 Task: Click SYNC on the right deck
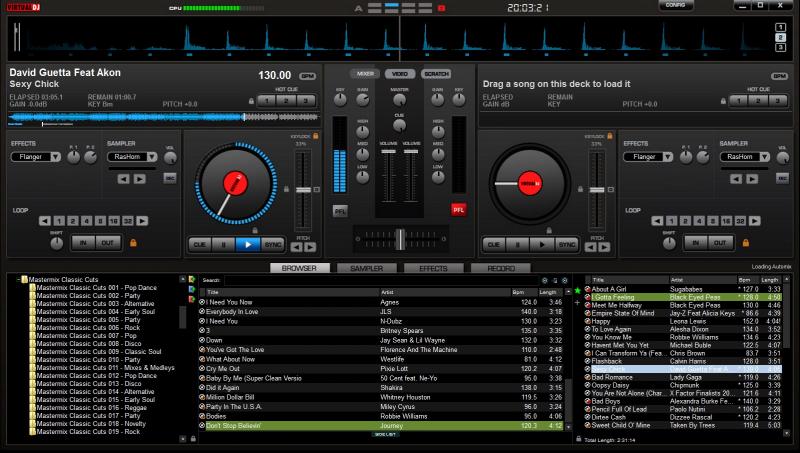click(567, 243)
